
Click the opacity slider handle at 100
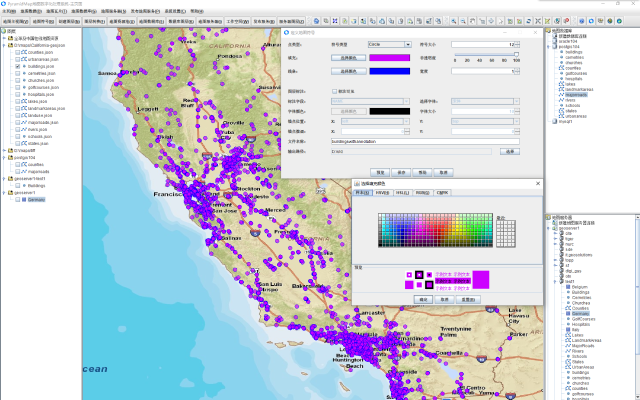(516, 54)
